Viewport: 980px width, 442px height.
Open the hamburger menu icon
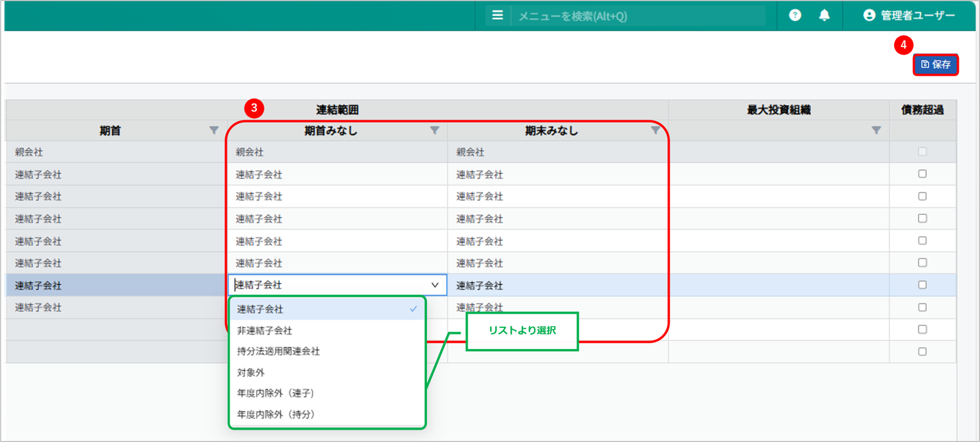(x=497, y=16)
